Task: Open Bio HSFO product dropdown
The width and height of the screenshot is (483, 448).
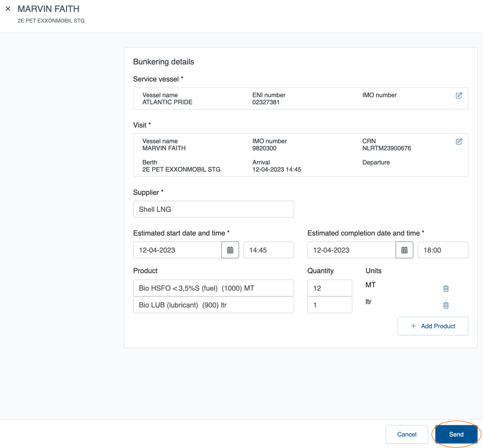Action: coord(213,288)
